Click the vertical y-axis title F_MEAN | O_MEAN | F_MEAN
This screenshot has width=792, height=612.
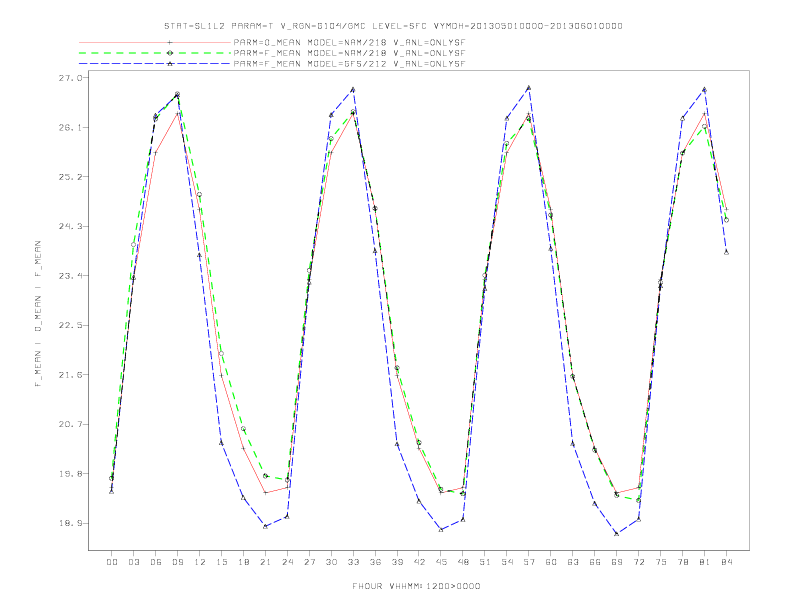click(x=38, y=314)
